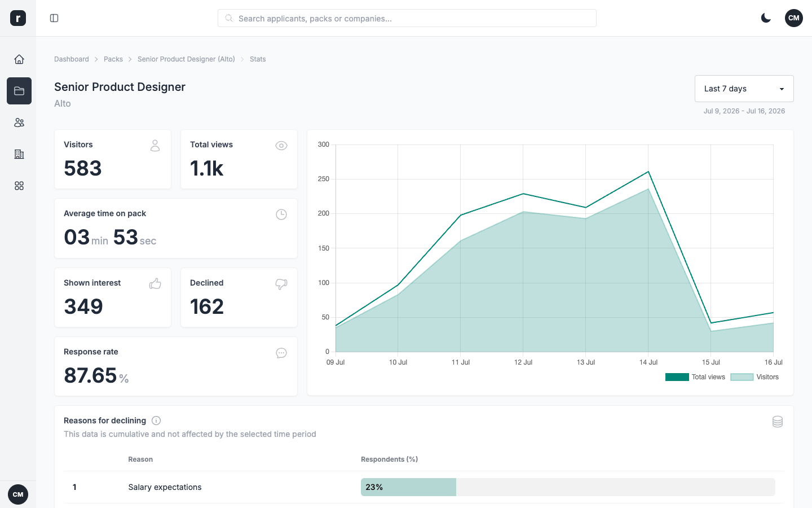Viewport: 812px width, 508px height.
Task: Click the Respondents (%) column header
Action: click(x=389, y=459)
